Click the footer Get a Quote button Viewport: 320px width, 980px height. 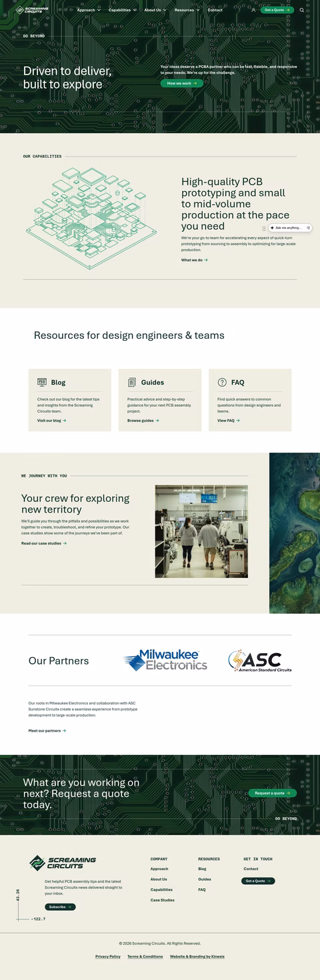[258, 881]
